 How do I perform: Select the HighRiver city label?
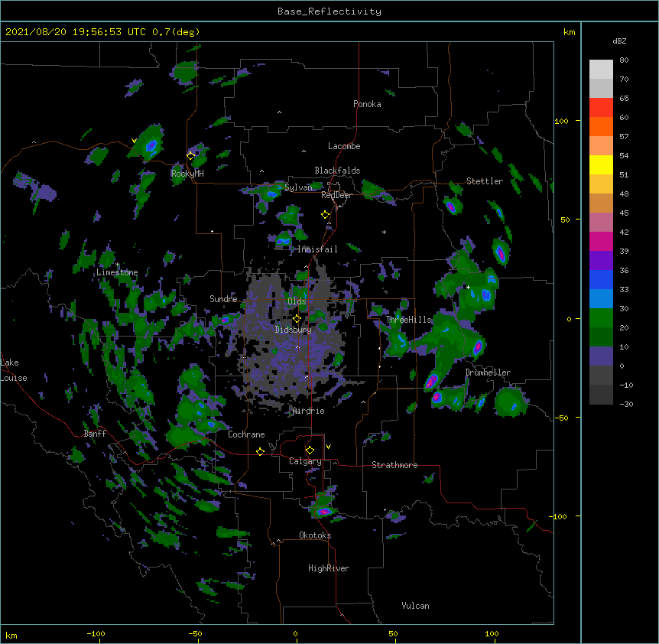coord(329,568)
